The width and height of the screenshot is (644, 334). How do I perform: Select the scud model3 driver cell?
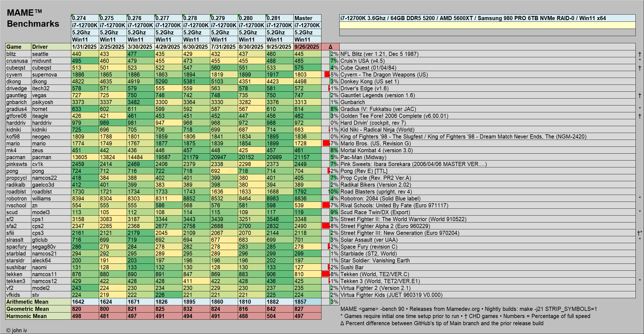51,212
